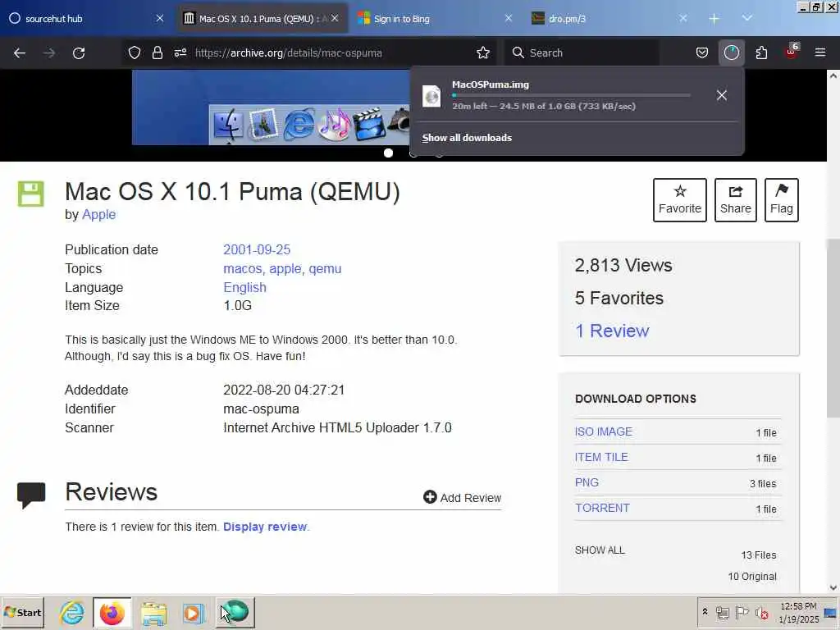
Task: Open the PNG download option
Action: [x=587, y=482]
